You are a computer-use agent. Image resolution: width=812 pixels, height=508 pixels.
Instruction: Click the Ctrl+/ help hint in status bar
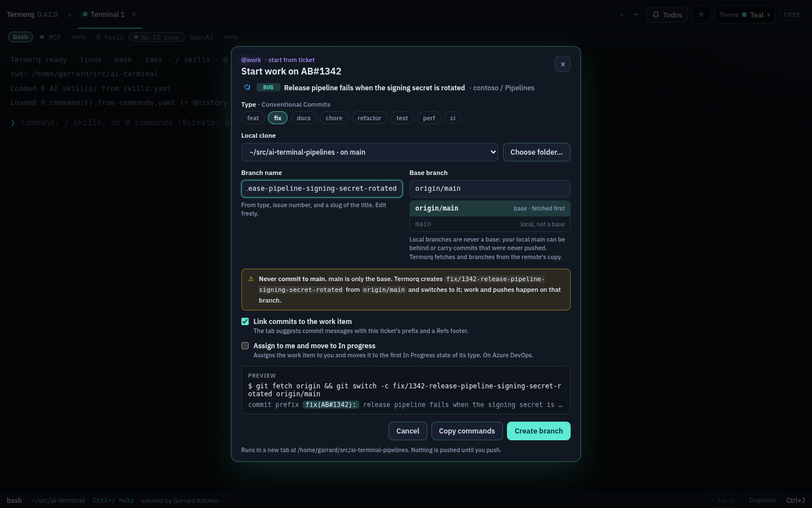[x=113, y=501]
